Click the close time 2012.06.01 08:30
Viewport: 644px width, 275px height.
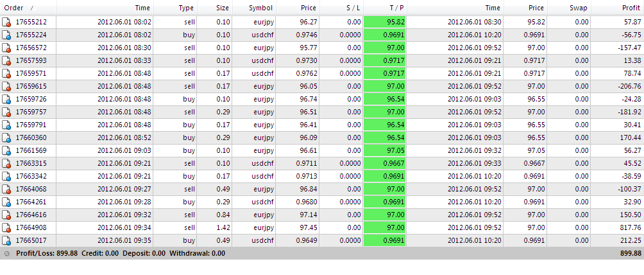point(474,22)
